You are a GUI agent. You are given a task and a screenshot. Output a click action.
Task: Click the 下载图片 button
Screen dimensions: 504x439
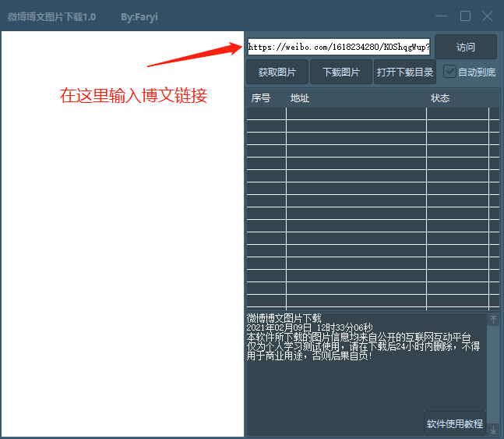coord(340,72)
